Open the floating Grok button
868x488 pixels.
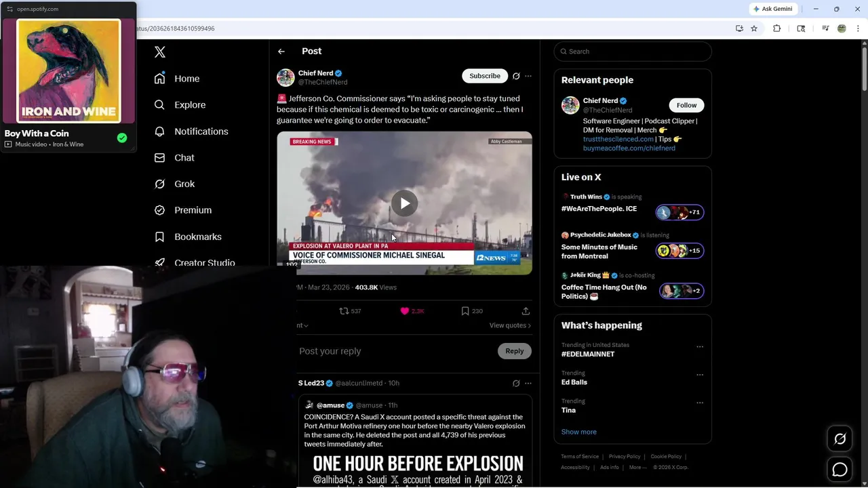tap(840, 439)
